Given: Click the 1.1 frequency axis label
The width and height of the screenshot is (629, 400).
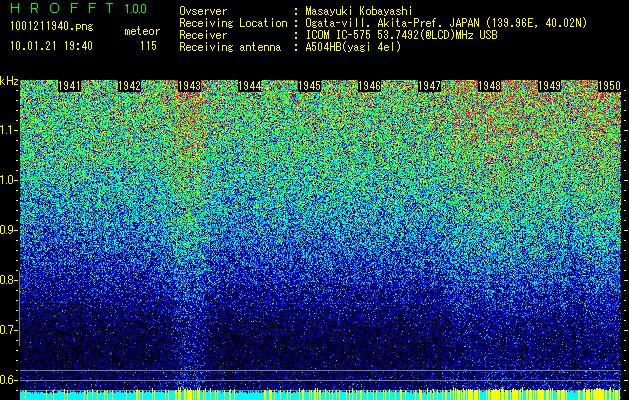Looking at the screenshot, I should [x=8, y=130].
